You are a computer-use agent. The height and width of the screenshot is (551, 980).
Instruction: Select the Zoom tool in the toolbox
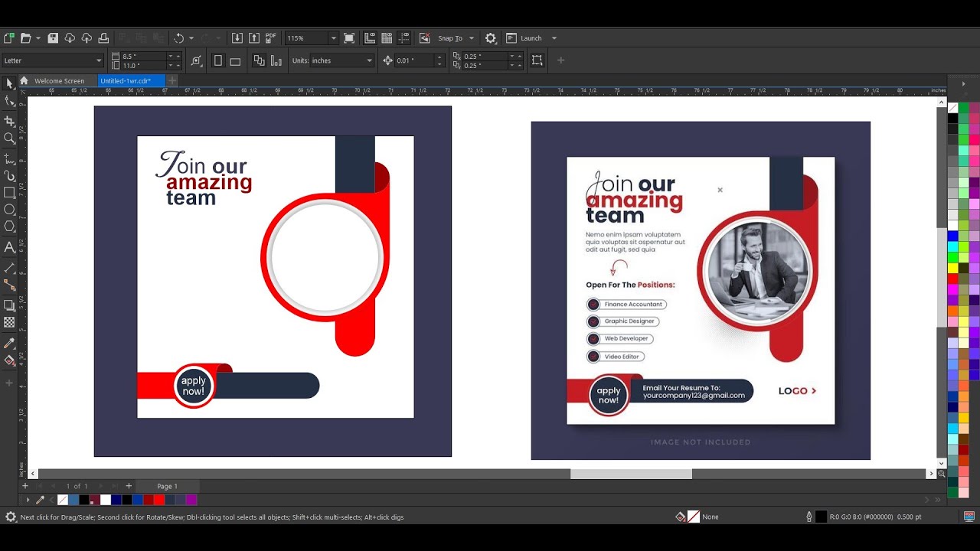coord(9,138)
